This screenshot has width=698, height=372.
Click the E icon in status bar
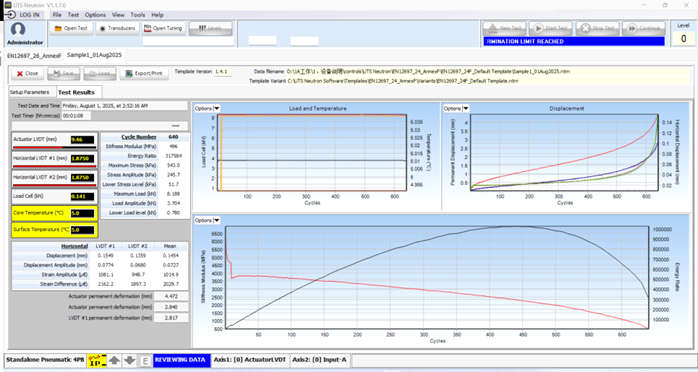tap(145, 360)
